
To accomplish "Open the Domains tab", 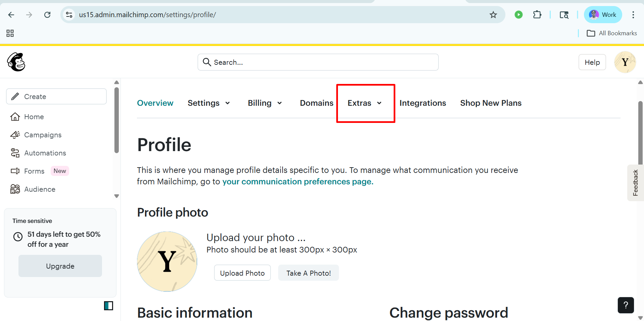I will [x=316, y=103].
